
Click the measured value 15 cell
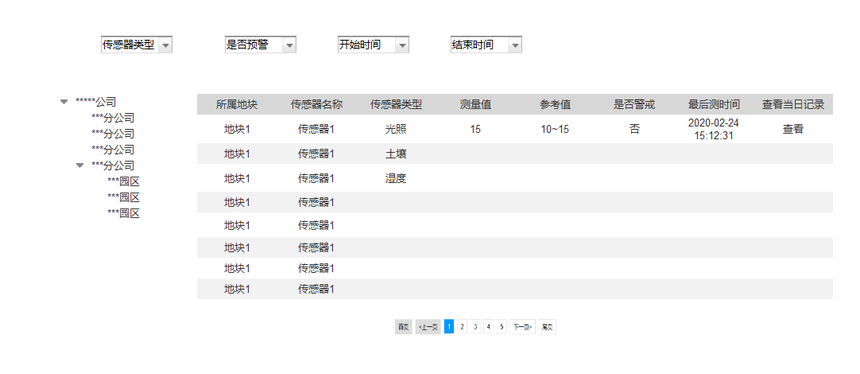point(476,129)
